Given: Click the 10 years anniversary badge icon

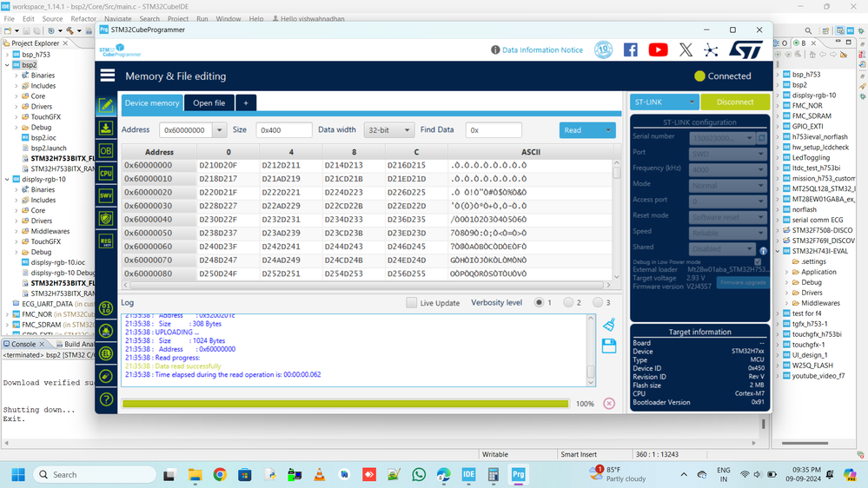Looking at the screenshot, I should [603, 49].
